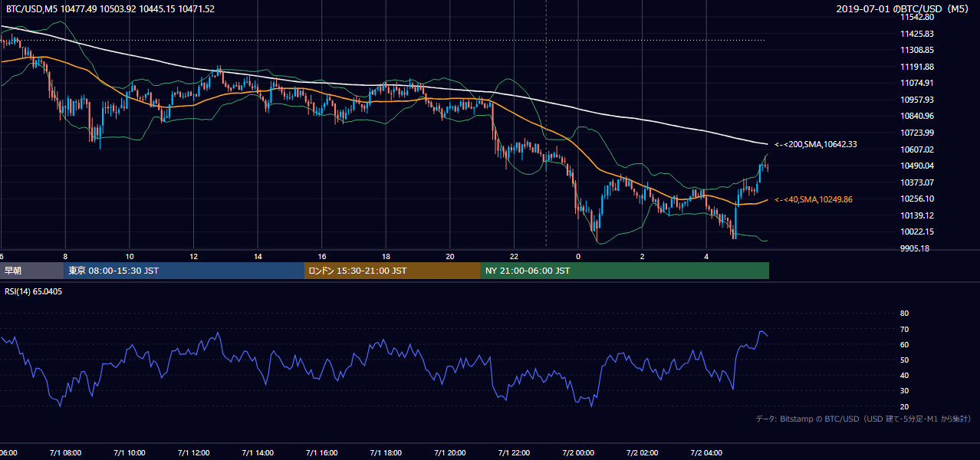This screenshot has height=460, width=980.
Task: Click the 7/1 12:00 time axis label
Action: point(193,453)
